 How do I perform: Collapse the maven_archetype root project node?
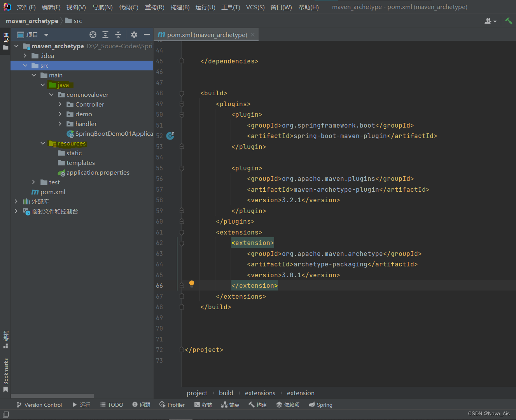(16, 46)
